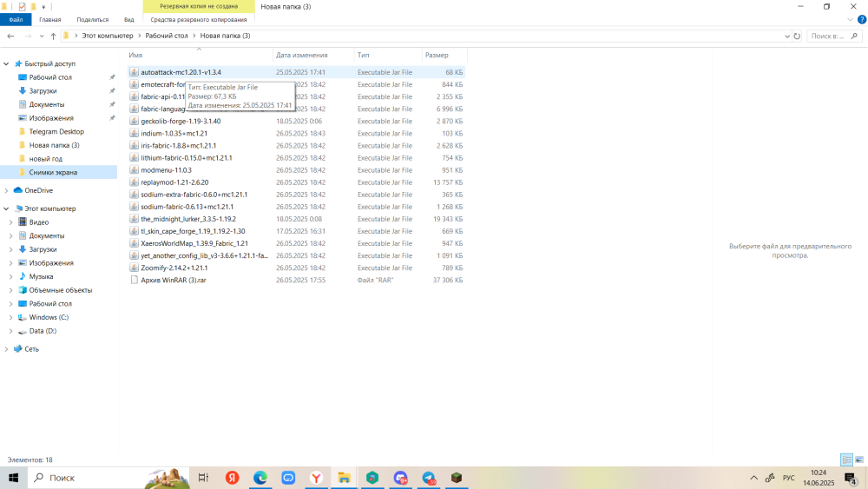Select the_midnight_lurker_3.3.5-1.19.2 file
The image size is (868, 489).
pyautogui.click(x=188, y=219)
